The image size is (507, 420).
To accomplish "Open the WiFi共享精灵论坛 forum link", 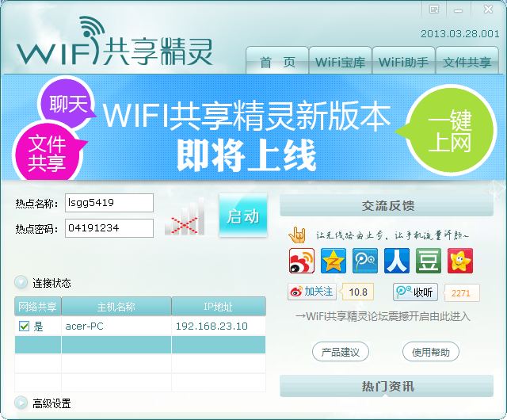I will coord(383,316).
